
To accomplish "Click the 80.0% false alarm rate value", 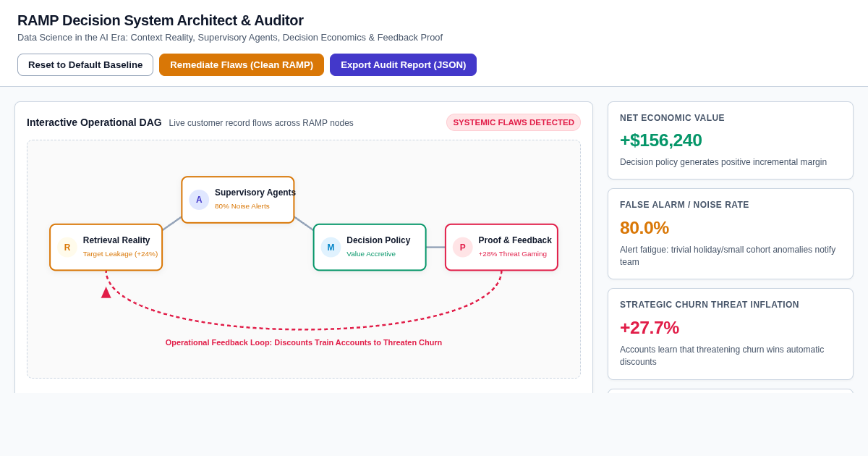I will pos(644,228).
